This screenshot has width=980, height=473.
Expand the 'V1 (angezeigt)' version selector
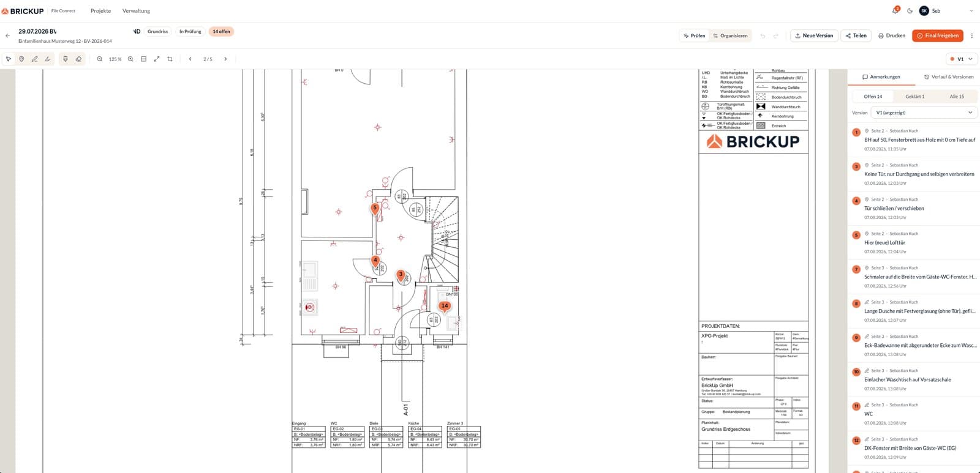pyautogui.click(x=924, y=113)
